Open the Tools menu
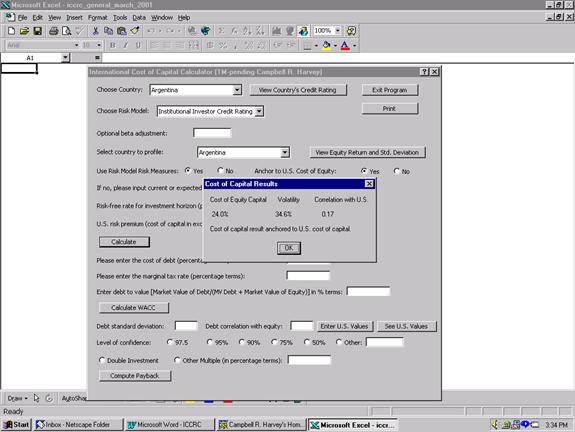Viewport: 575px width, 432px height. (x=120, y=18)
